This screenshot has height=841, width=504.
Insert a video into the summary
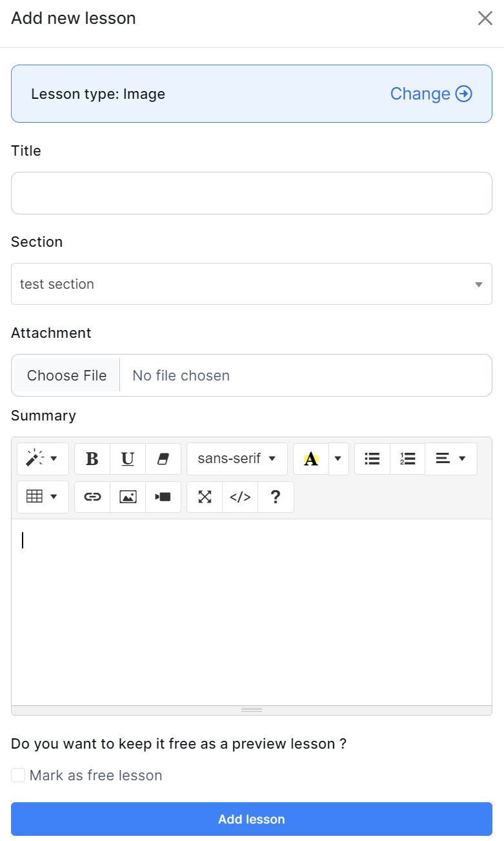click(163, 497)
